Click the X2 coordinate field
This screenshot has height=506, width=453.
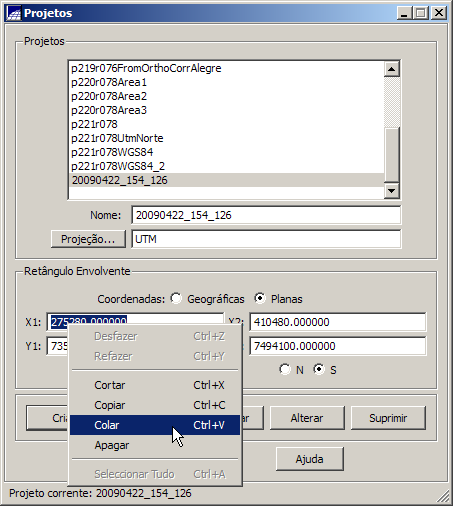[x=338, y=322]
